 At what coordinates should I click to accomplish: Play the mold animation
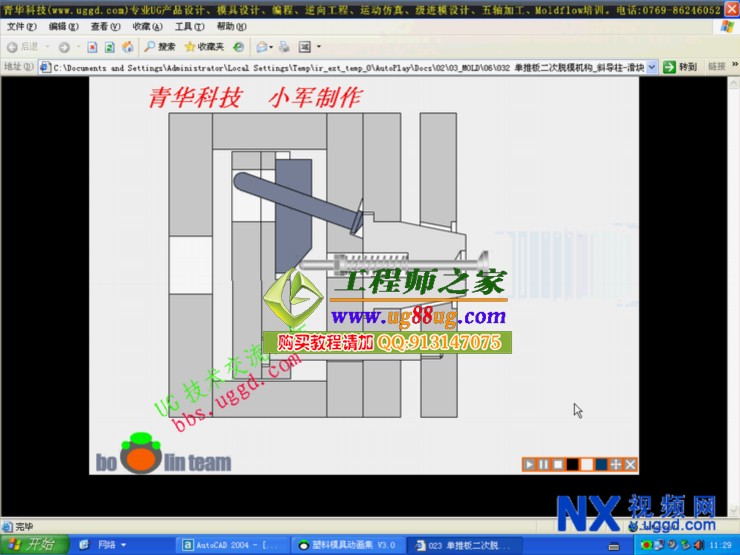[x=529, y=465]
